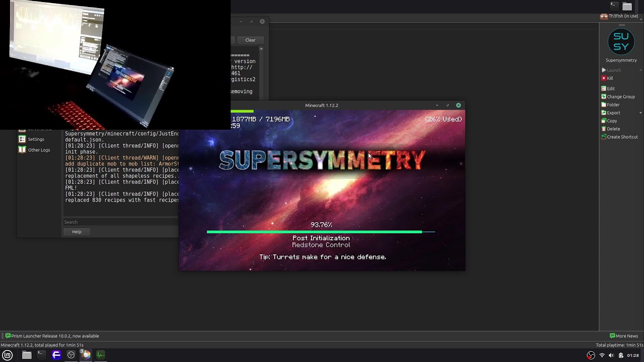Open the purple F app in taskbar
644x362 pixels.
coord(56,355)
